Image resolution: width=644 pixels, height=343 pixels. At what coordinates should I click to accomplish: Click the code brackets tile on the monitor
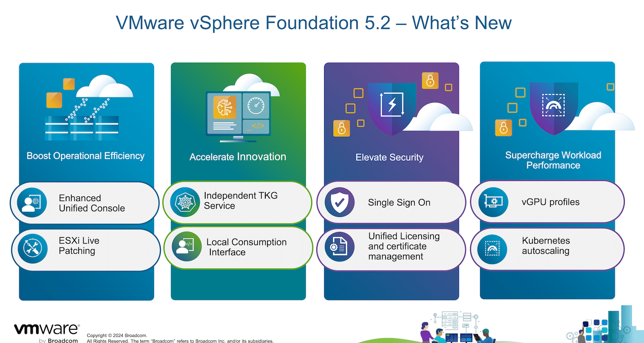pos(256,126)
